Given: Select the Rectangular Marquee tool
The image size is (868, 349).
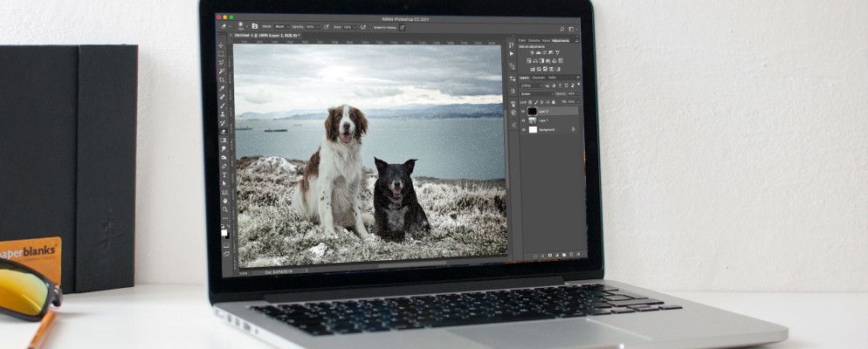Looking at the screenshot, I should coord(223,54).
